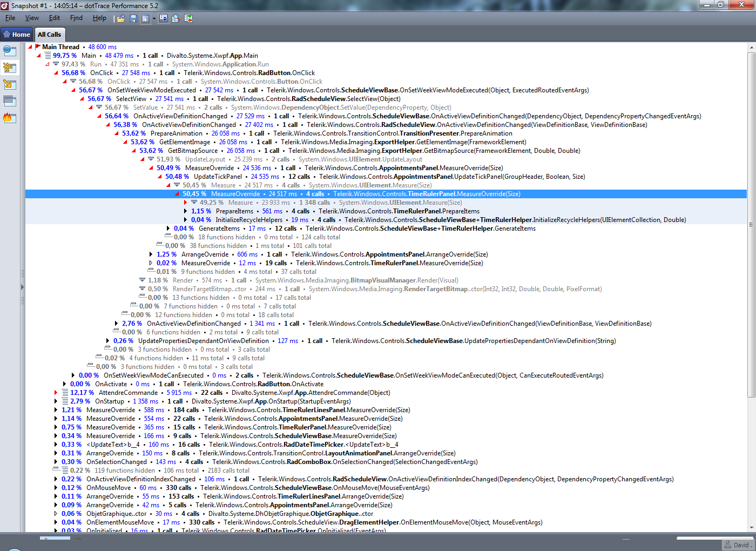The width and height of the screenshot is (756, 551).
Task: Collapse the 56,68 % RadButton.OnClick node
Action: (x=56, y=73)
